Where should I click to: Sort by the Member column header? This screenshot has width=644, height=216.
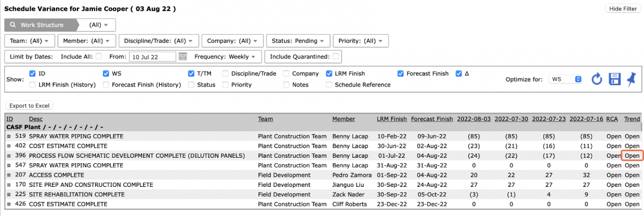[x=344, y=119]
